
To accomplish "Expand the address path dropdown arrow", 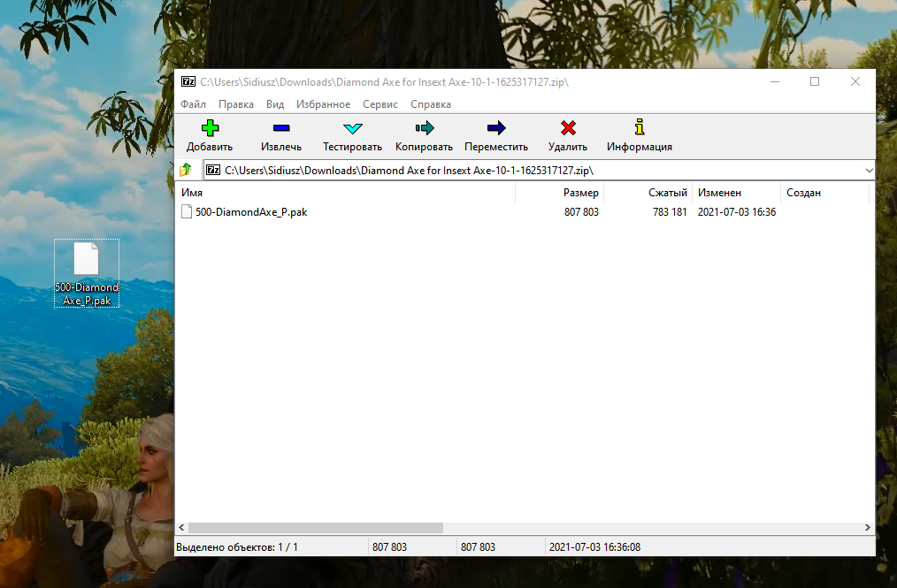I will point(869,170).
